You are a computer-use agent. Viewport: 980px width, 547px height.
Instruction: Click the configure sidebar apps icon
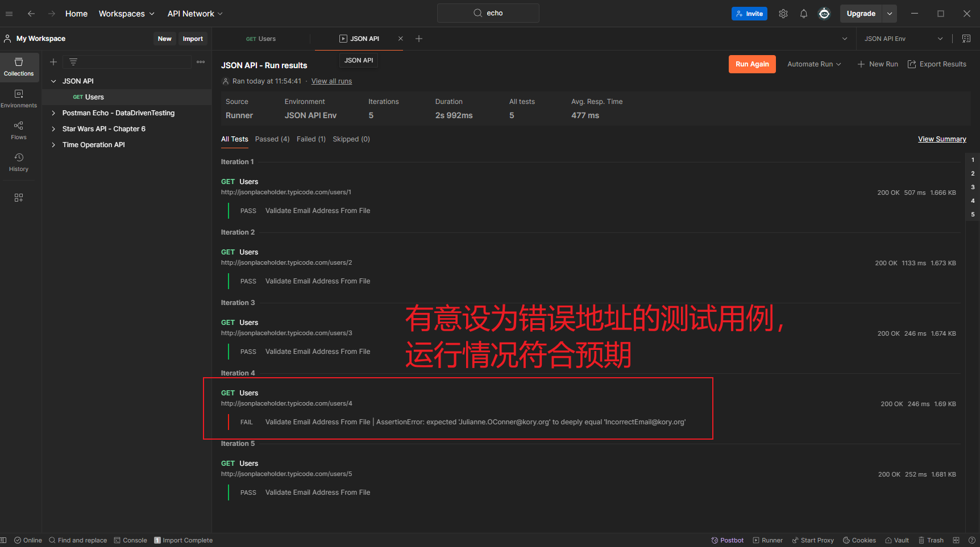[19, 198]
